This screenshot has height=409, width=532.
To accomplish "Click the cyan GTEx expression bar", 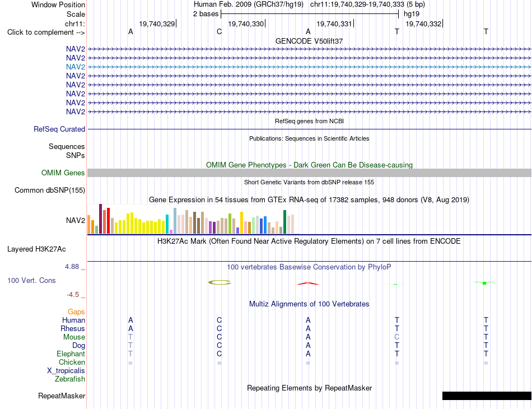I will (x=167, y=224).
